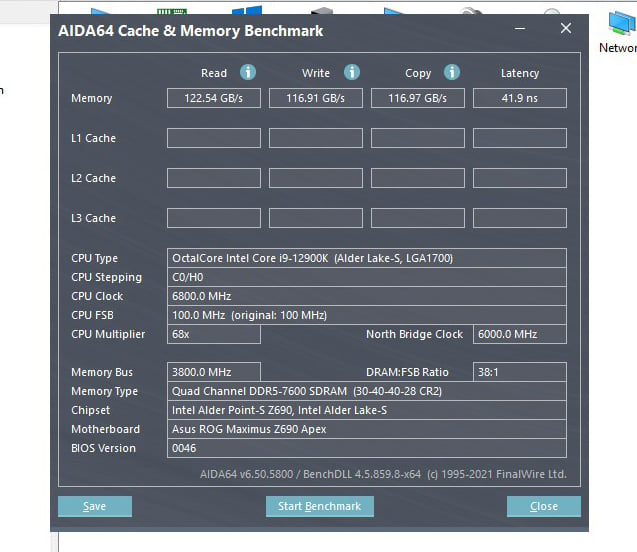Click the North Bridge Clock value 6000.0 MHz
637x552 pixels.
(x=520, y=334)
